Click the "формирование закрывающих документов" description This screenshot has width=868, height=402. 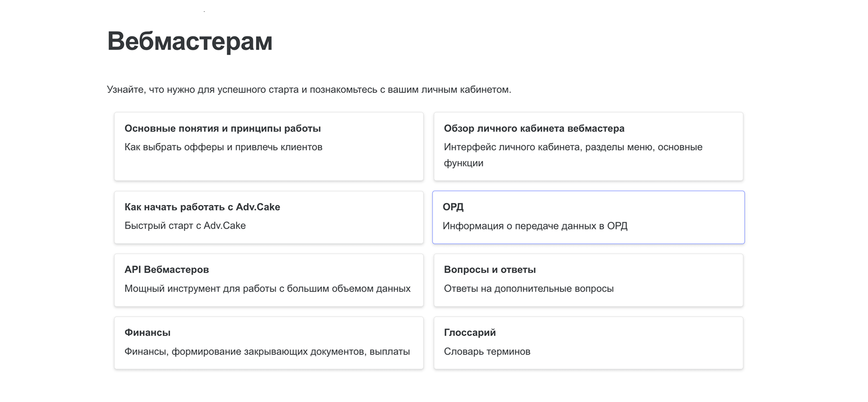pyautogui.click(x=267, y=352)
